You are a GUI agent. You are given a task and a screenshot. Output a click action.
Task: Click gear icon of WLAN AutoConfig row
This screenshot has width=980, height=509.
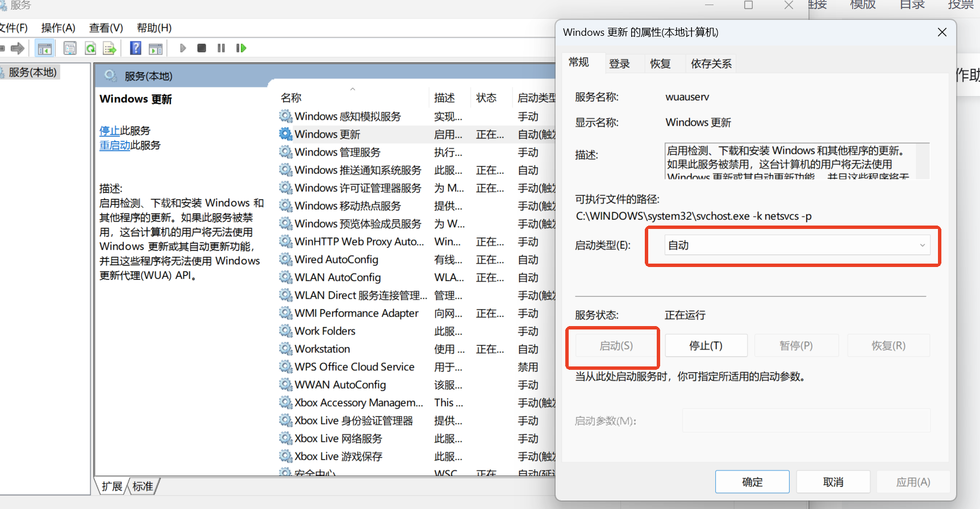pyautogui.click(x=286, y=277)
